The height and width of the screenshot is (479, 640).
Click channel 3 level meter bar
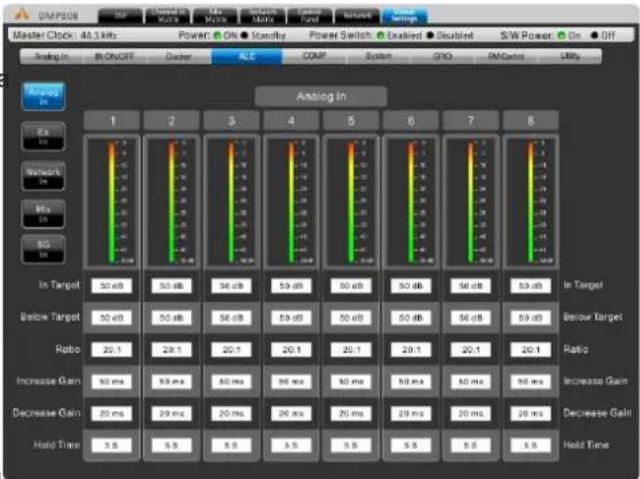pyautogui.click(x=231, y=202)
